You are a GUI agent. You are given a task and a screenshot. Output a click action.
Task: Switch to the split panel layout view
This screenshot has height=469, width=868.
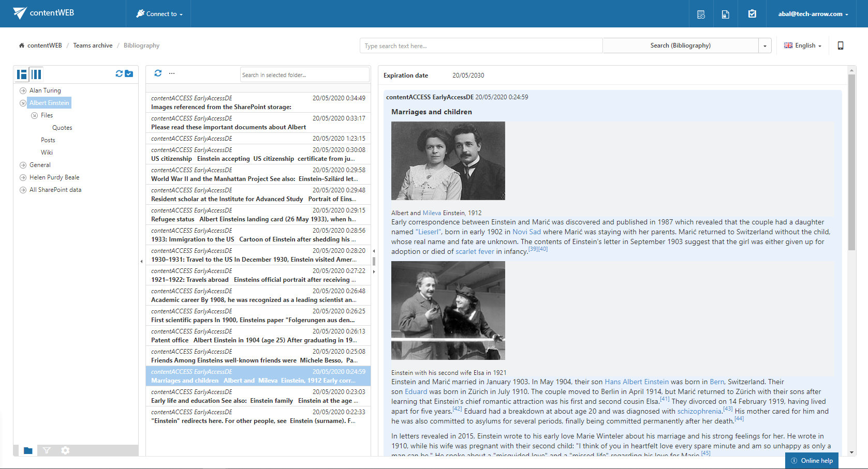pos(22,74)
